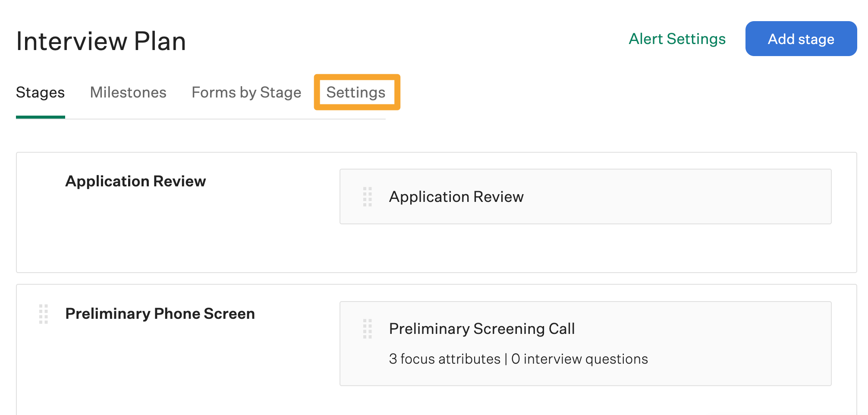
Task: Click the '0 interview questions' text
Action: tap(579, 359)
